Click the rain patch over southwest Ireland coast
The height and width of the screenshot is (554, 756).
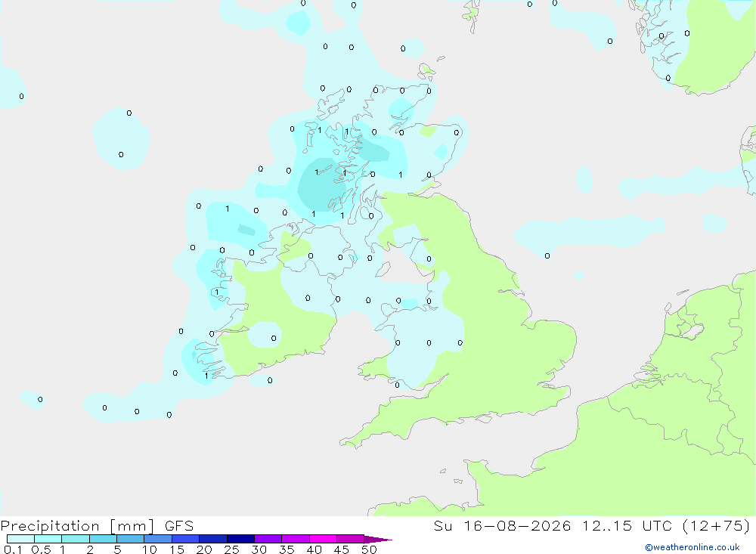(199, 359)
